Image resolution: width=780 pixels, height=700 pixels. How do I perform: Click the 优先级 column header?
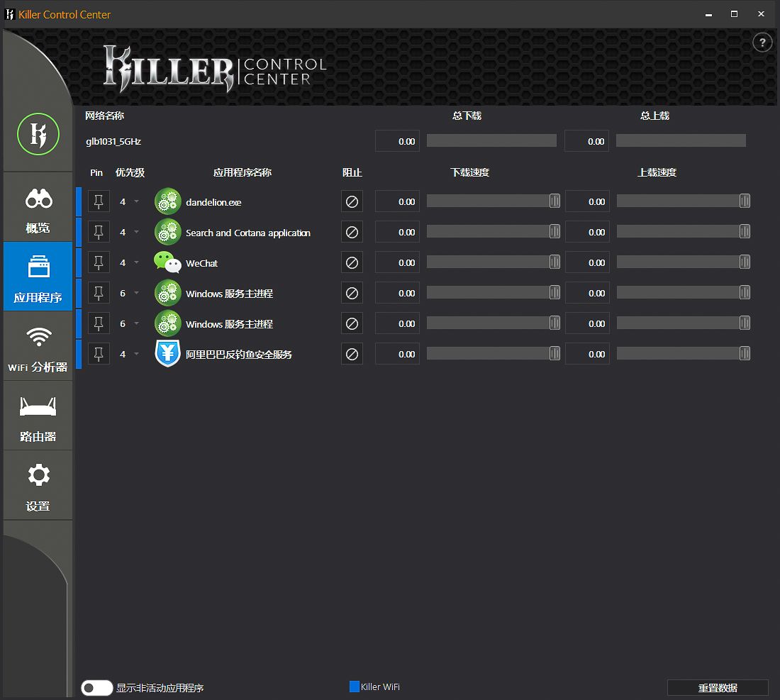coord(130,172)
